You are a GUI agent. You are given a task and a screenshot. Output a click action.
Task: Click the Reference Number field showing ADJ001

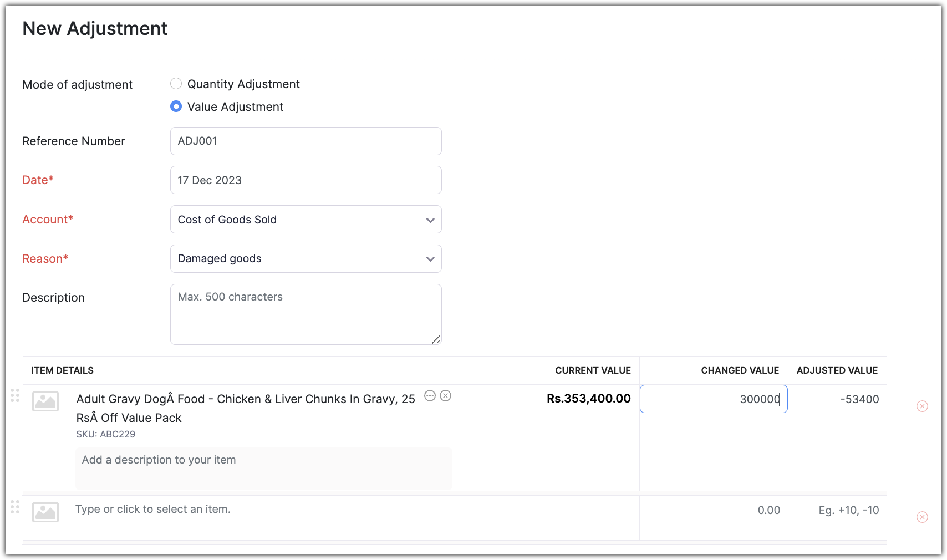(306, 141)
